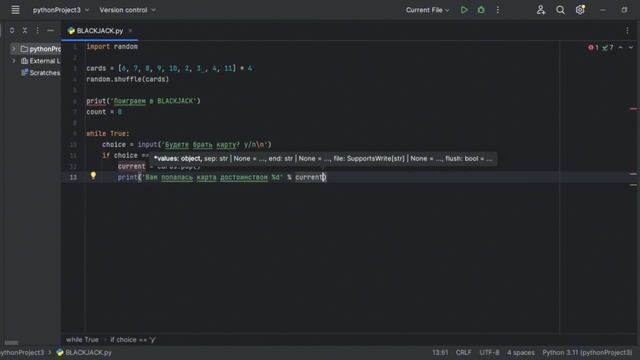
Task: Select External Libraries in project tree
Action: point(41,61)
